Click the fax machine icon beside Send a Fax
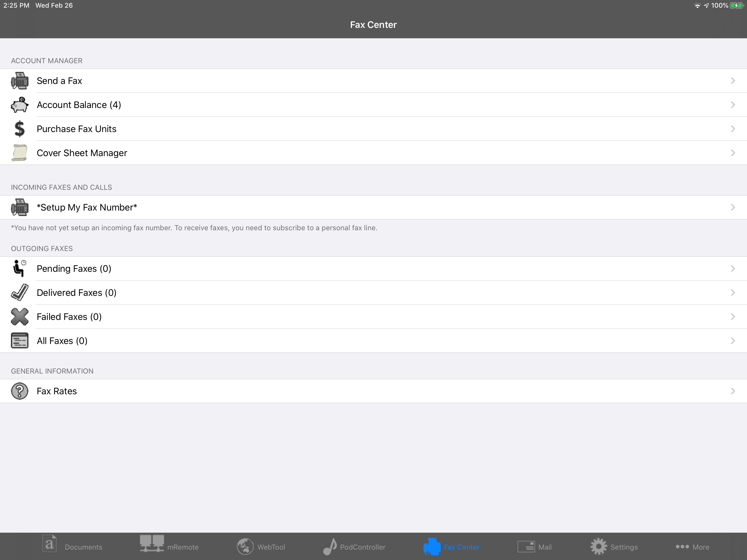747x560 pixels. 20,81
